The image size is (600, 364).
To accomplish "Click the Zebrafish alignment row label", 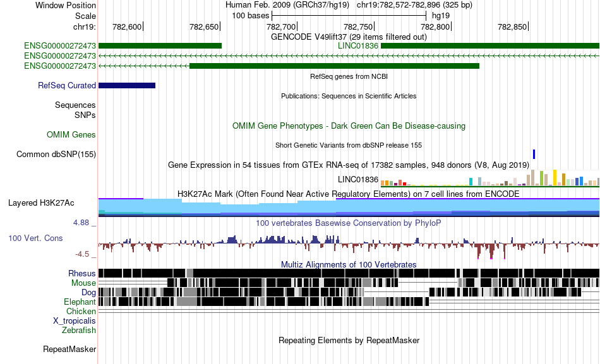I will 79,330.
